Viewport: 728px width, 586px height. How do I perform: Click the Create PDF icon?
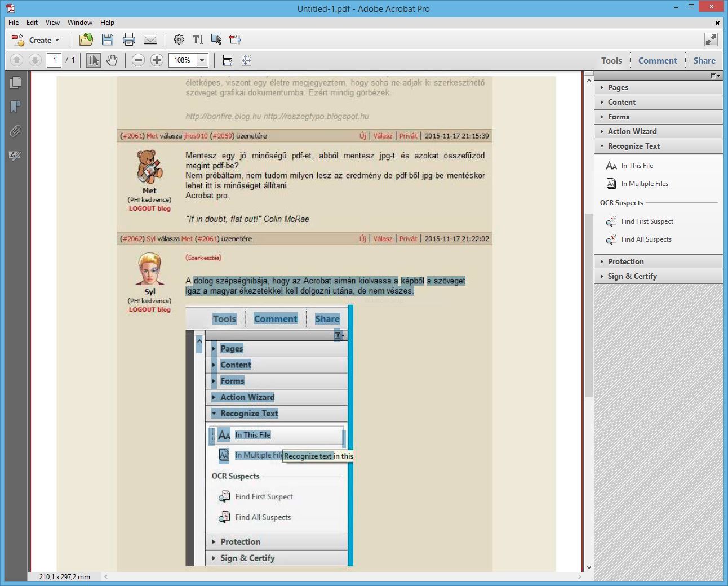click(x=18, y=40)
